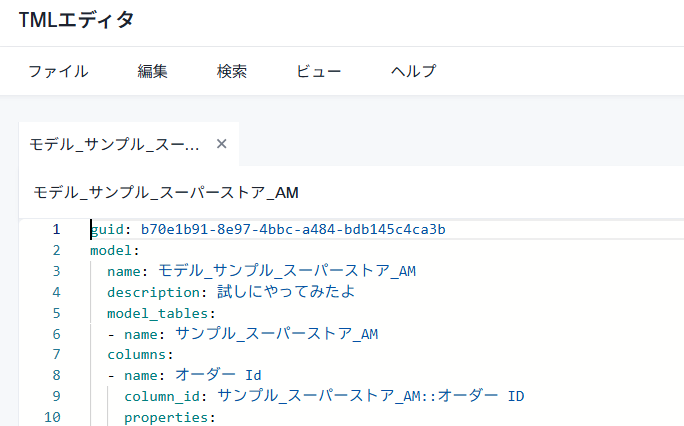Click the table name サンプル_スーパーストア_AM on line 6

(x=276, y=334)
